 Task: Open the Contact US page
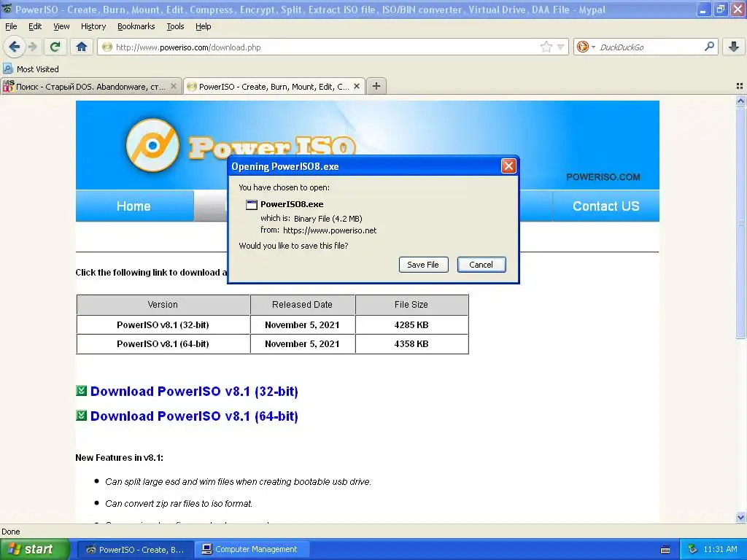click(x=605, y=206)
